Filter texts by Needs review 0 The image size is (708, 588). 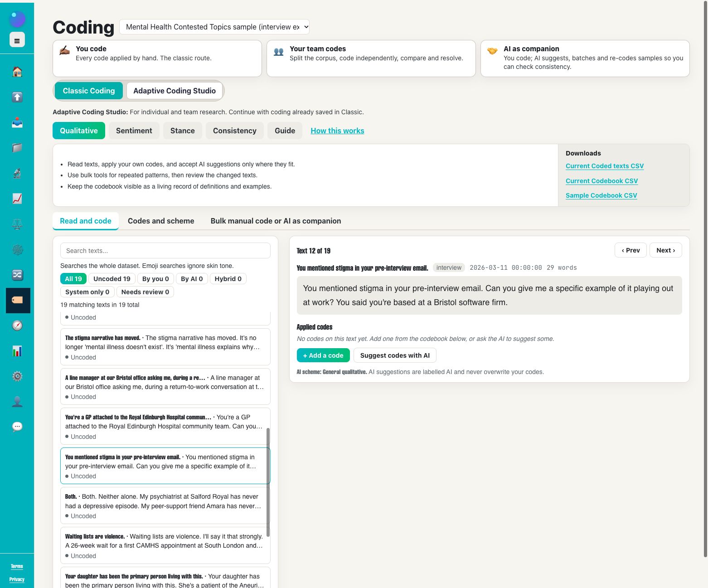coord(145,292)
